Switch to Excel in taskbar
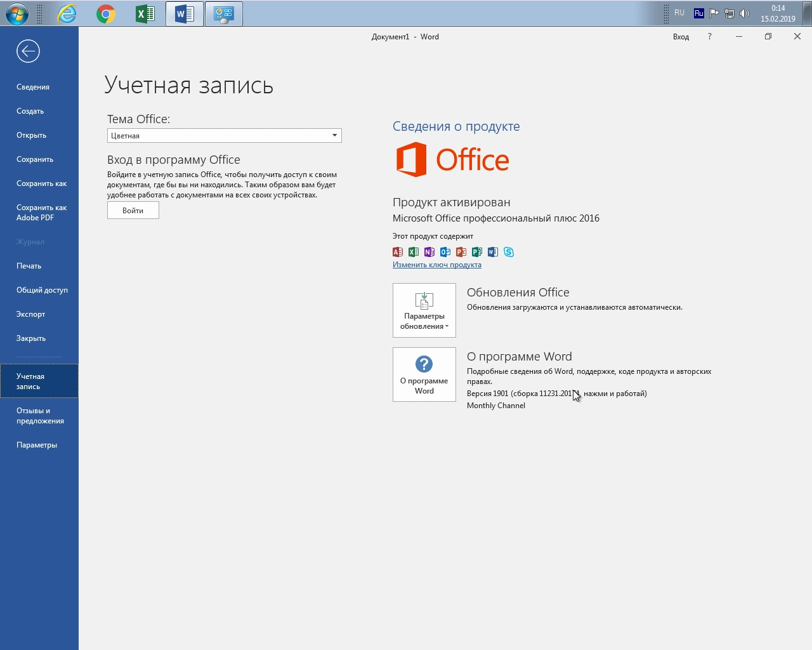The width and height of the screenshot is (812, 650). [x=145, y=13]
